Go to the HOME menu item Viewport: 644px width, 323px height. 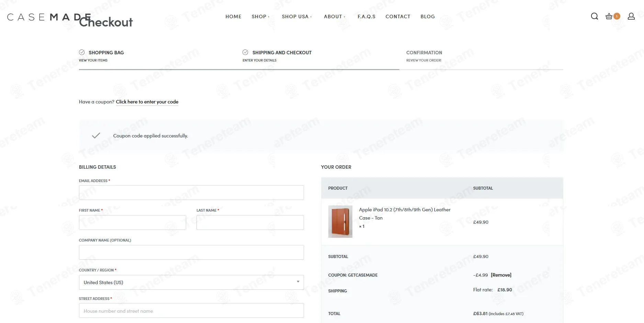pyautogui.click(x=234, y=16)
